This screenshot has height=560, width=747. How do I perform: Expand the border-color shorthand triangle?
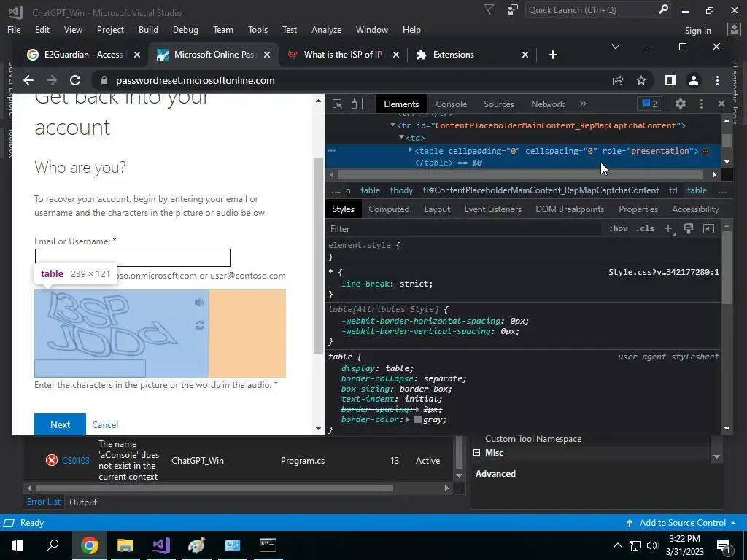[408, 419]
